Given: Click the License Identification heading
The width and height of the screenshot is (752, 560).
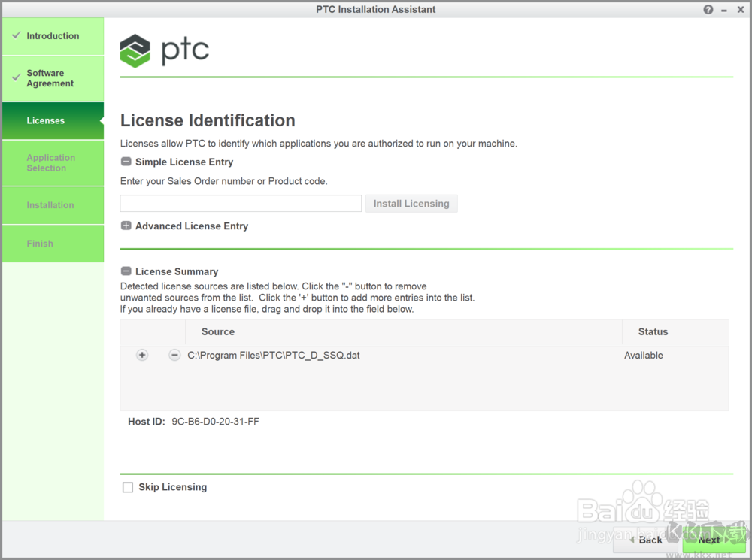Looking at the screenshot, I should pos(208,120).
